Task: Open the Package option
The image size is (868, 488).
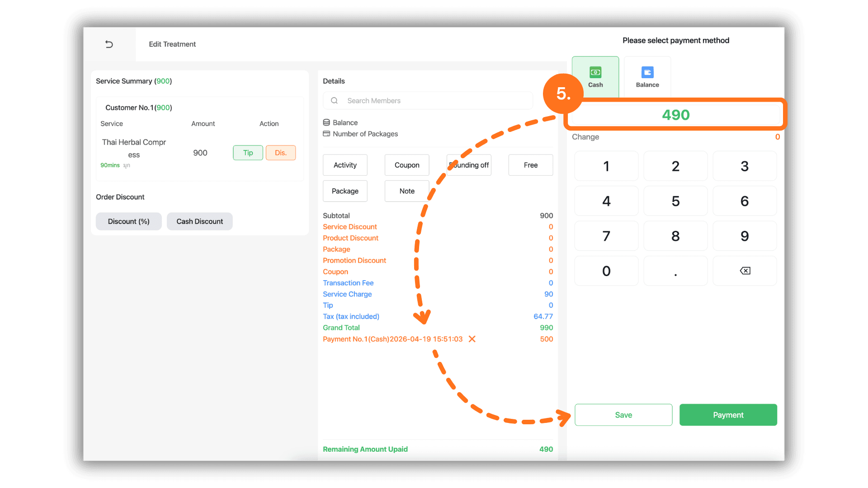Action: point(345,191)
